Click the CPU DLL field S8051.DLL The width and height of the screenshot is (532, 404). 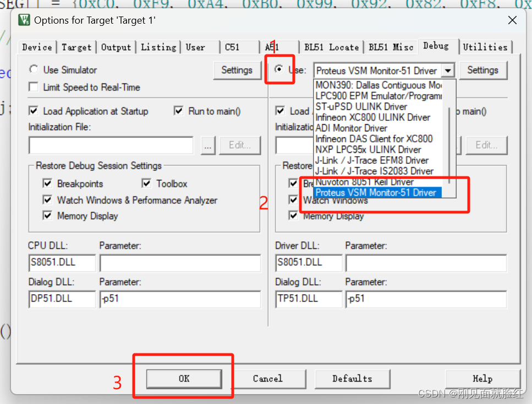(62, 263)
